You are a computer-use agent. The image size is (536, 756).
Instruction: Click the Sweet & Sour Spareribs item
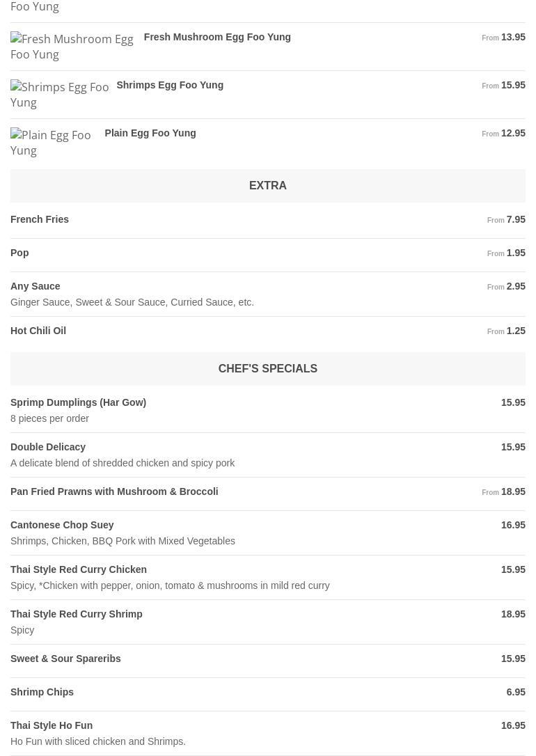pyautogui.click(x=65, y=659)
